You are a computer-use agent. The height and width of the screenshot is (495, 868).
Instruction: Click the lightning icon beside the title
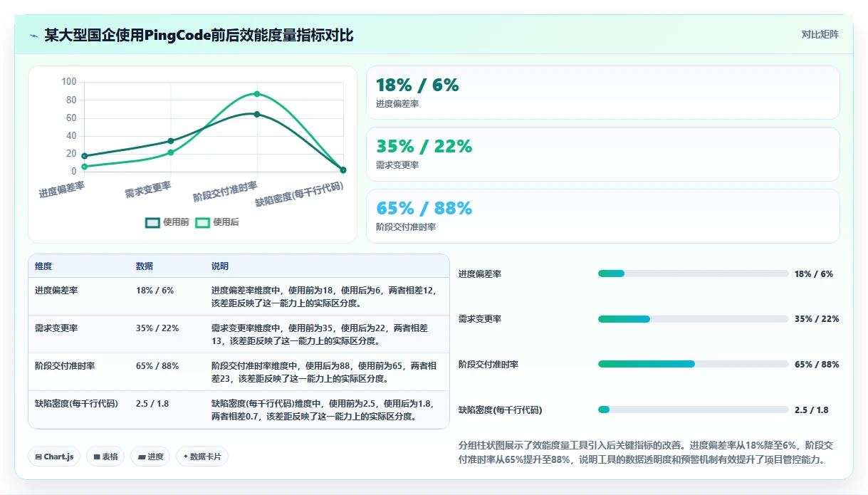click(33, 36)
